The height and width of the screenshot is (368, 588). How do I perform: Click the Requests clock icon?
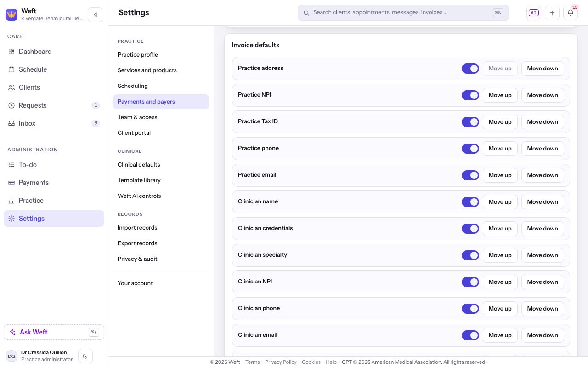[11, 105]
